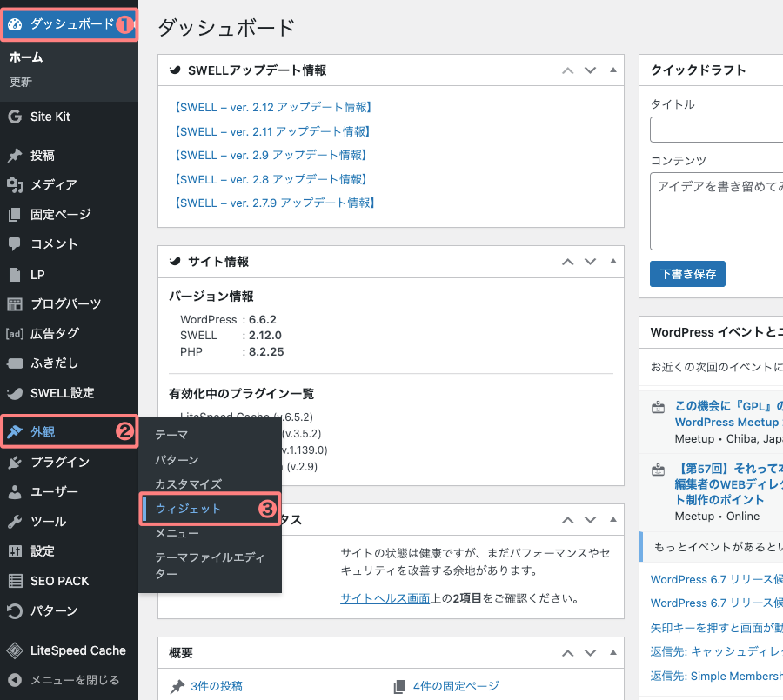Open the 返信先: キャッシュ forum link
This screenshot has height=700, width=783.
717,651
